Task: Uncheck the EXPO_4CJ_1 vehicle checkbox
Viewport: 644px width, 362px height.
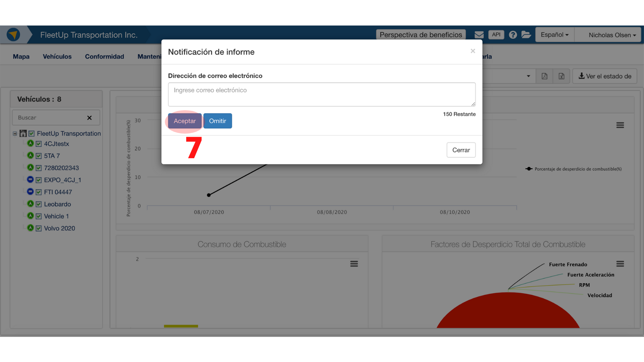Action: (39, 180)
